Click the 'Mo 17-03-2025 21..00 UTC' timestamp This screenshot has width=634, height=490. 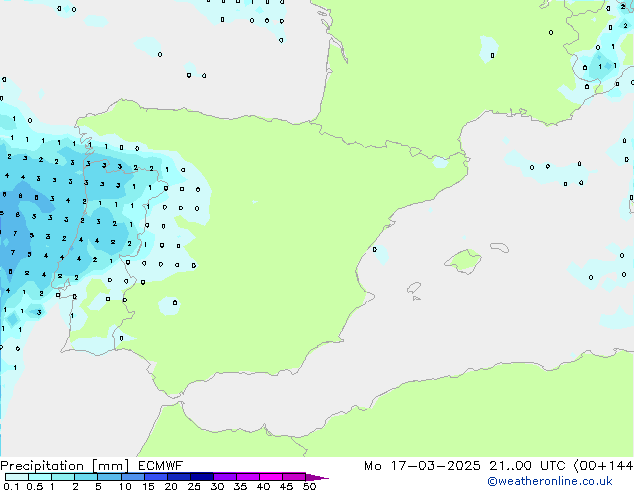465,466
